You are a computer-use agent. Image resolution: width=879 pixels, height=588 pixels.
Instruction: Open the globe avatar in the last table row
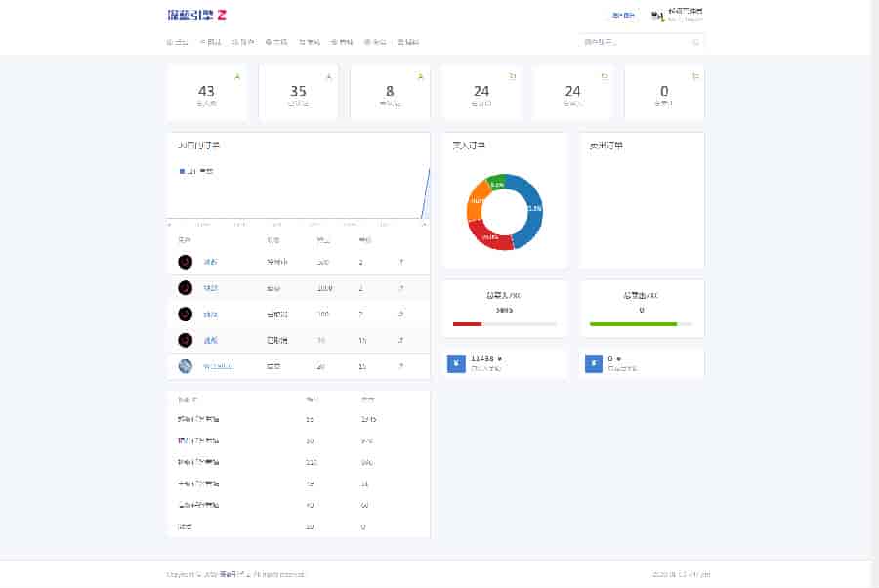185,366
